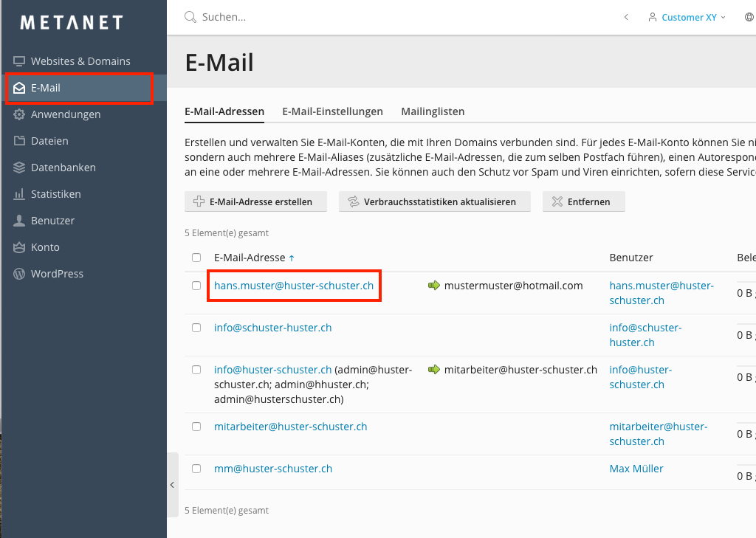Select the mm@huster-schuster.ch row checkbox
The width and height of the screenshot is (756, 538).
196,469
